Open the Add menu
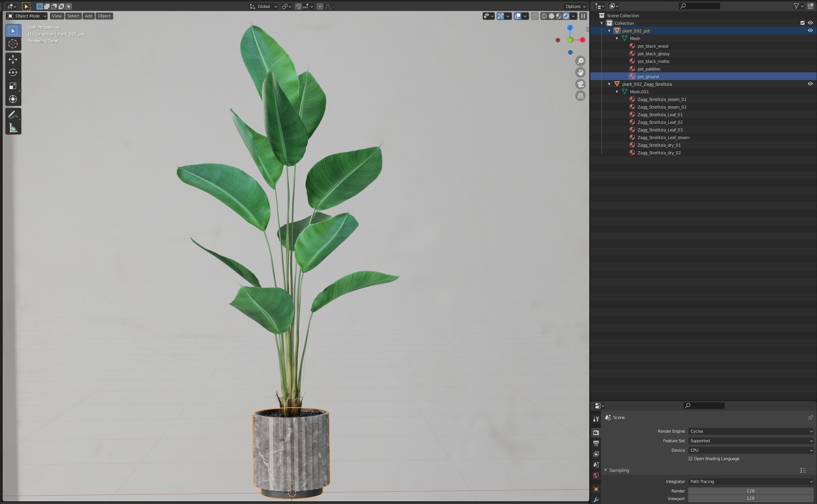Screen dimensions: 817x504 [x=88, y=16]
